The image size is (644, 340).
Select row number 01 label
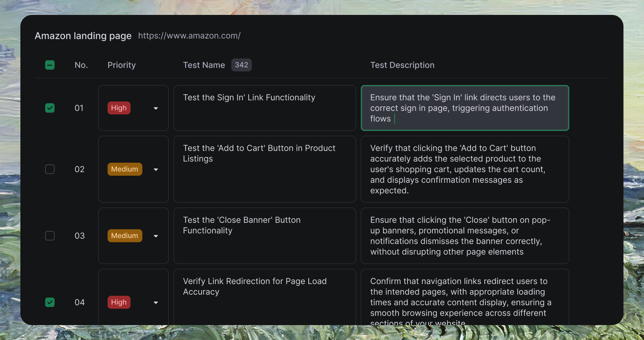[79, 108]
